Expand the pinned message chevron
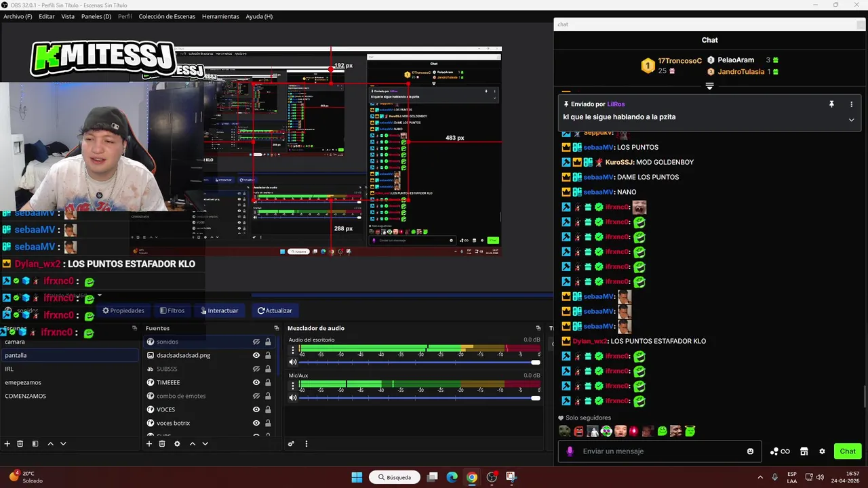868x488 pixels. tap(851, 120)
